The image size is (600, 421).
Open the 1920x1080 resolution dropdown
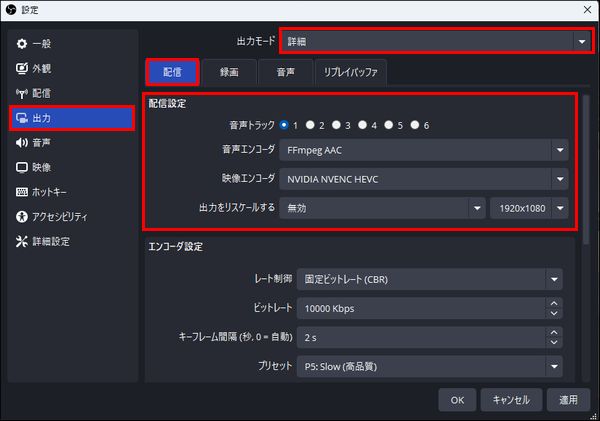pos(529,208)
